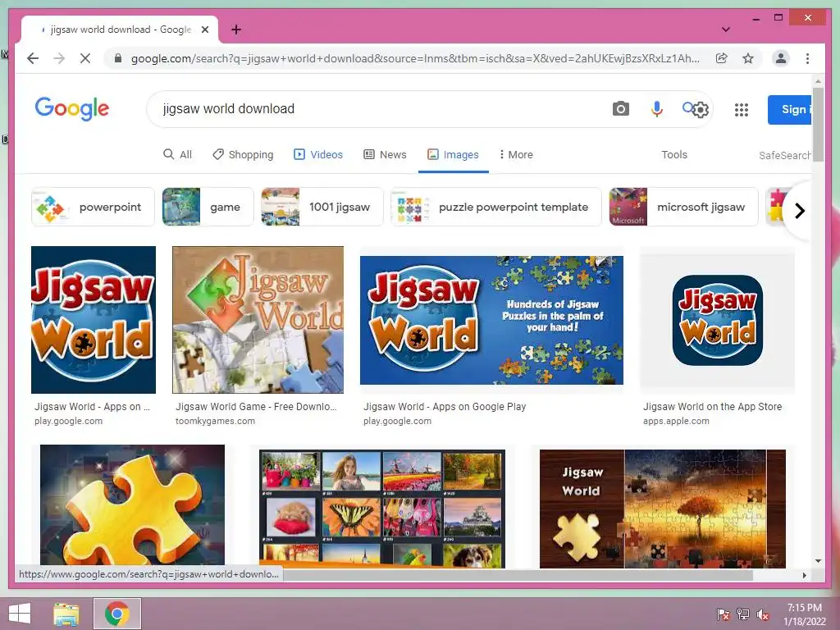Click the browser forward arrow
840x630 pixels.
click(59, 58)
